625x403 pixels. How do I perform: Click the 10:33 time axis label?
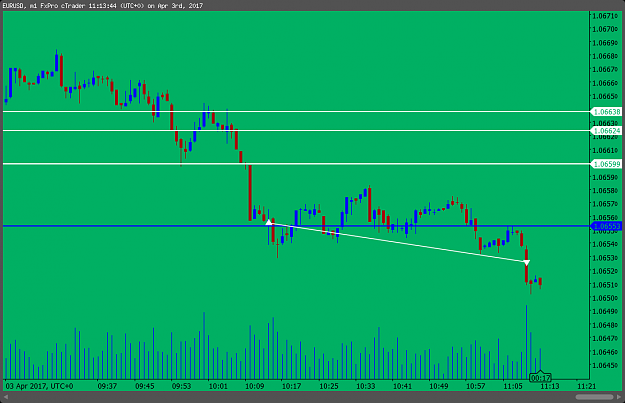[x=366, y=386]
